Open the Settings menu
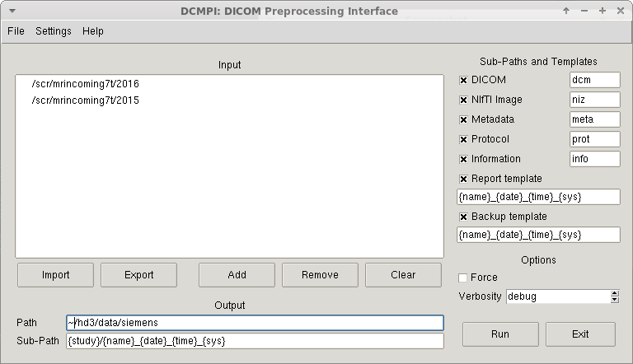Viewport: 633px width, 364px height. click(53, 31)
